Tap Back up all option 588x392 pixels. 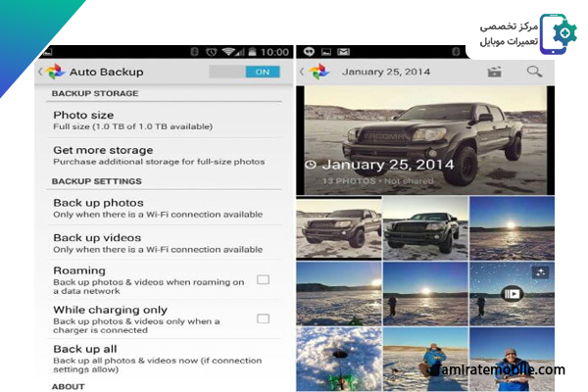(165, 359)
